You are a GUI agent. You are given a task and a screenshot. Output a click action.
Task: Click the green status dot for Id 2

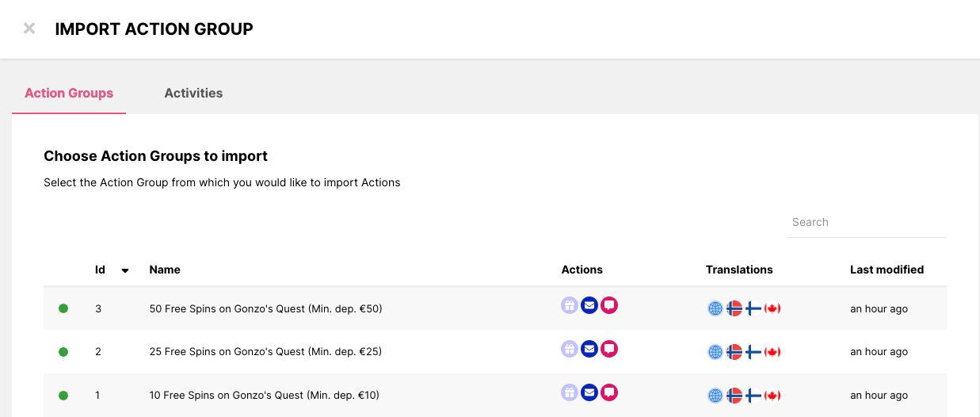pyautogui.click(x=63, y=351)
